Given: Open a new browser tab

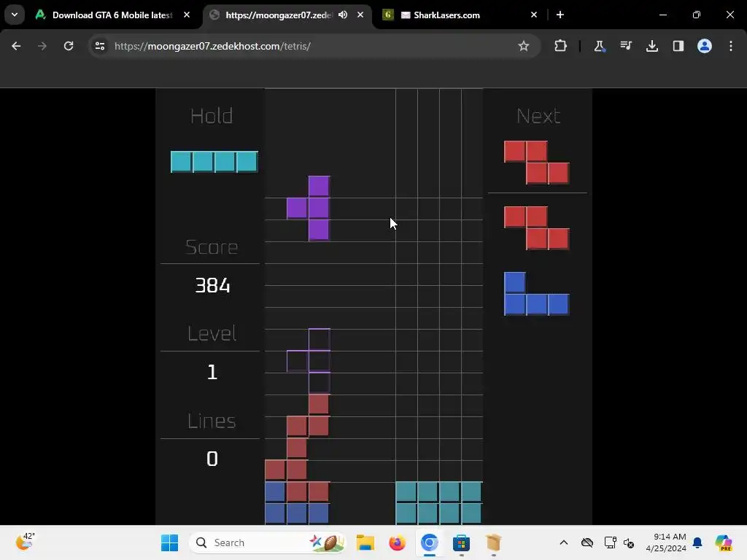Looking at the screenshot, I should tap(560, 15).
